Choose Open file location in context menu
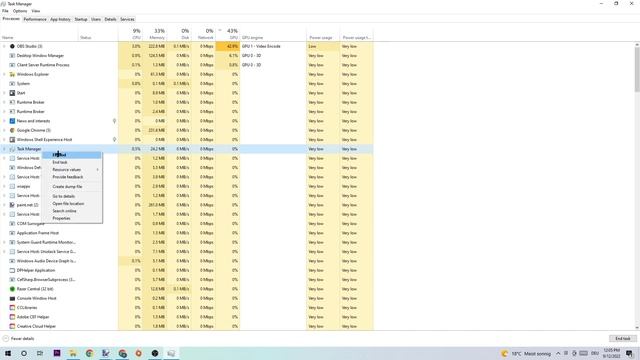Screen dimensions: 640x360 (x=72, y=204)
